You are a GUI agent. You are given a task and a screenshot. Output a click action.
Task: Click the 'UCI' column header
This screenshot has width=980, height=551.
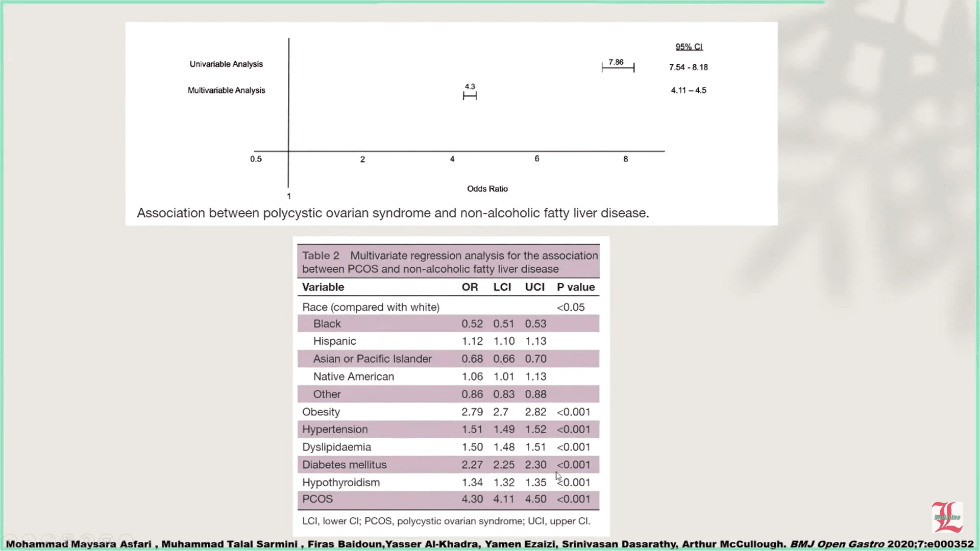(x=535, y=287)
